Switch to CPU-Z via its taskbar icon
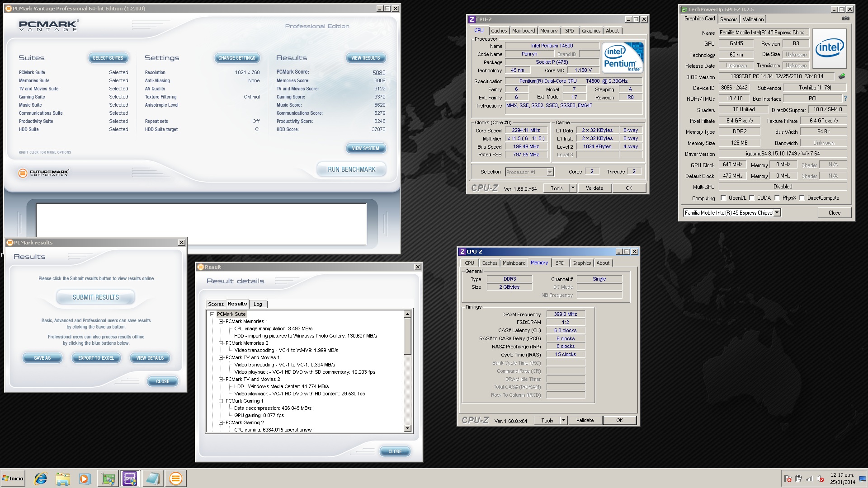The image size is (868, 488). pyautogui.click(x=130, y=479)
